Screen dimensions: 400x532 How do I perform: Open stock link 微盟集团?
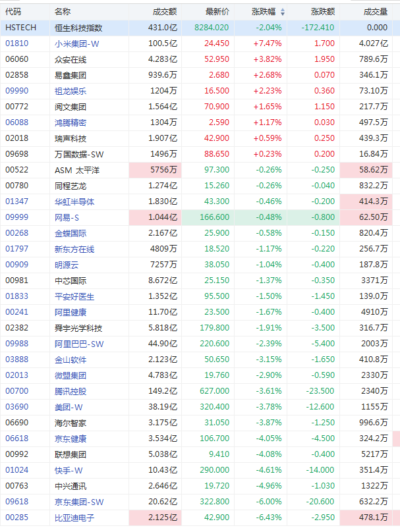pos(71,375)
